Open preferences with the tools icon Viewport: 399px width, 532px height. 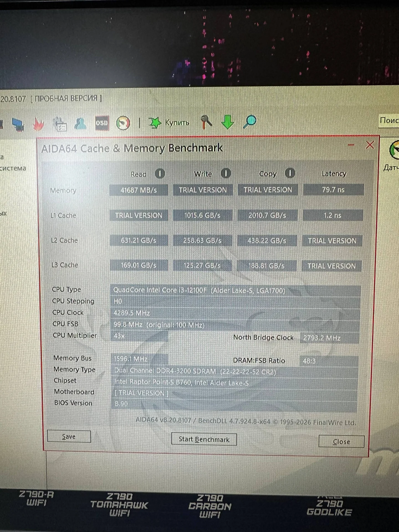(x=206, y=122)
